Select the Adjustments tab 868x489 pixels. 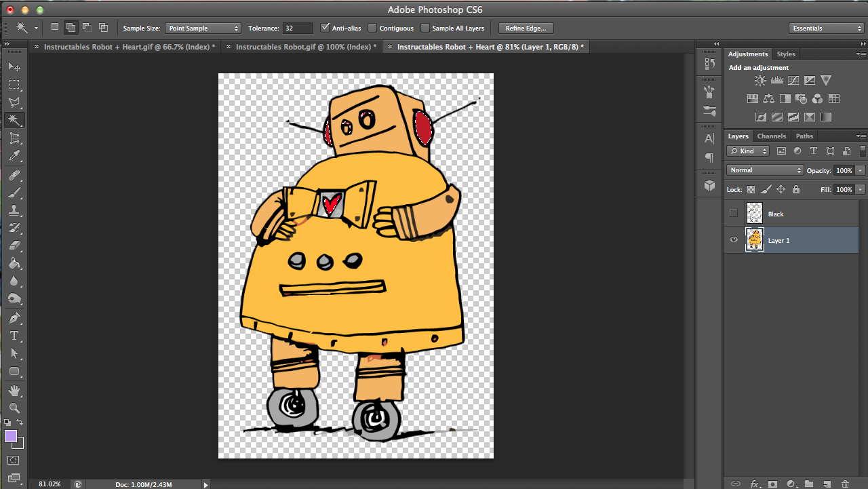click(x=748, y=54)
